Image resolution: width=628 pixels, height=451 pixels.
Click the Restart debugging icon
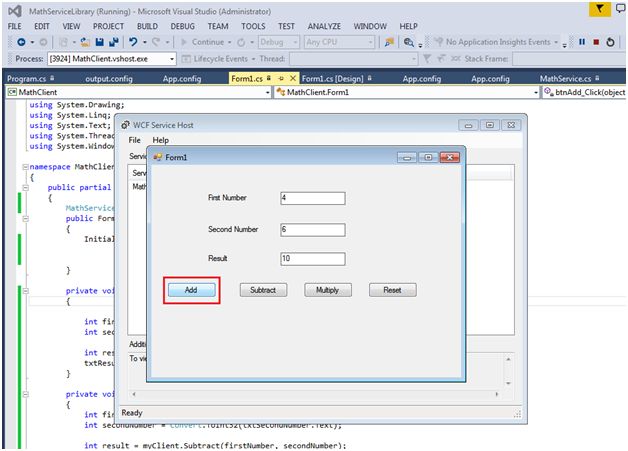pyautogui.click(x=610, y=42)
